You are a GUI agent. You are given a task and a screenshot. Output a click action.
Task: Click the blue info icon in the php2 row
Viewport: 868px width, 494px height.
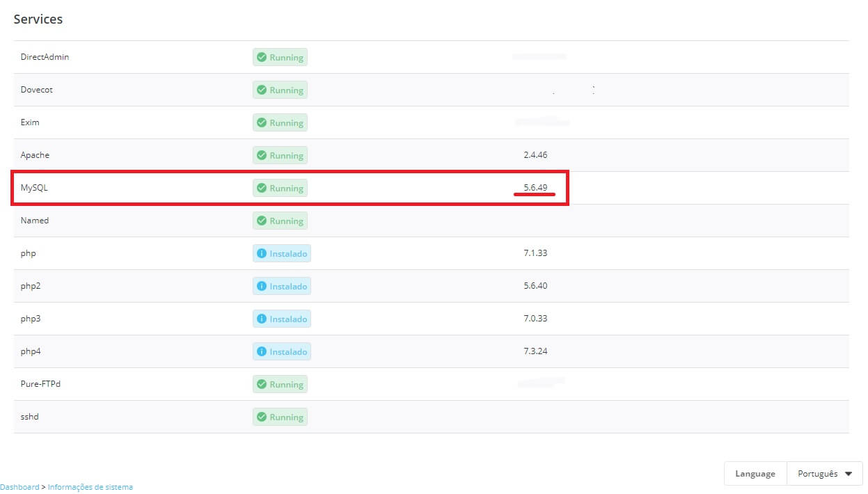pyautogui.click(x=262, y=286)
